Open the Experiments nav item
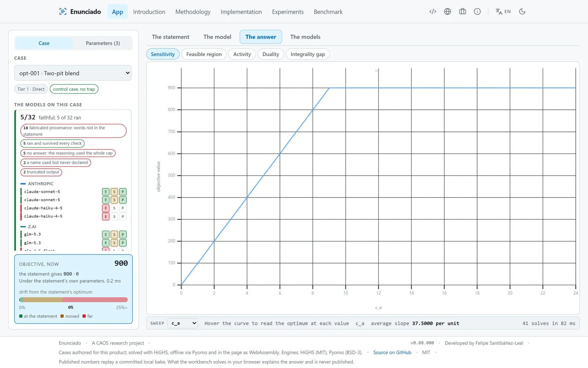Image resolution: width=588 pixels, height=368 pixels. point(288,12)
